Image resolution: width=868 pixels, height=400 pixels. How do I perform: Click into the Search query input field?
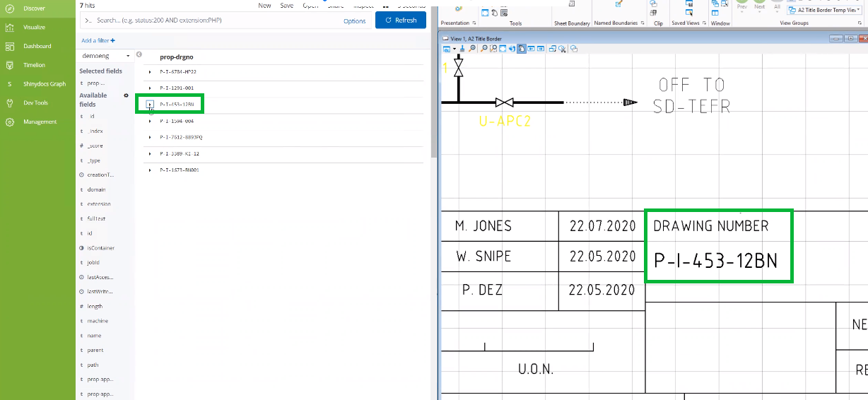[x=212, y=20]
